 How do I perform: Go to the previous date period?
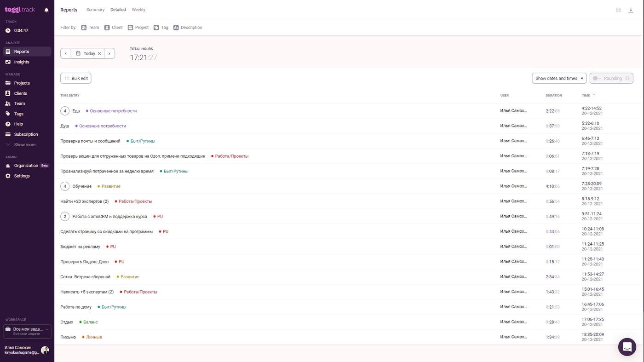pyautogui.click(x=66, y=53)
